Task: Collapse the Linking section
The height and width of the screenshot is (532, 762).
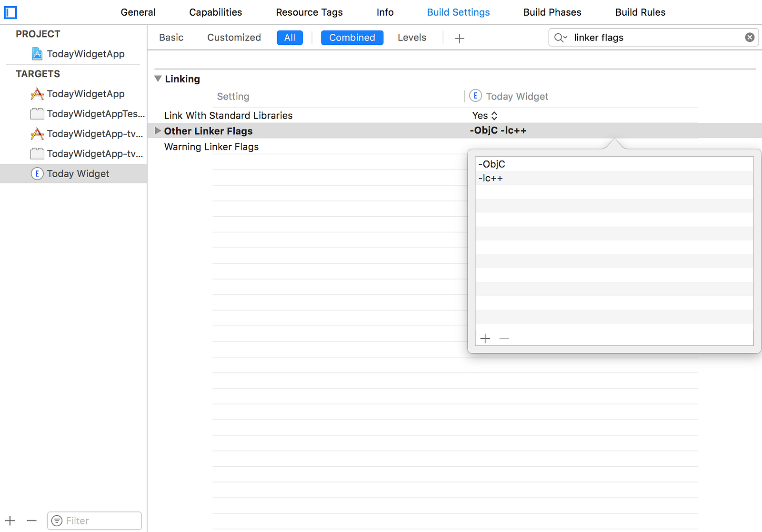Action: click(x=158, y=79)
